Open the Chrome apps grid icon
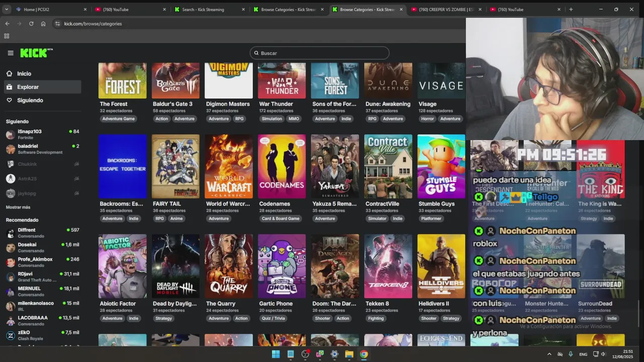The image size is (644, 362). pyautogui.click(x=7, y=36)
